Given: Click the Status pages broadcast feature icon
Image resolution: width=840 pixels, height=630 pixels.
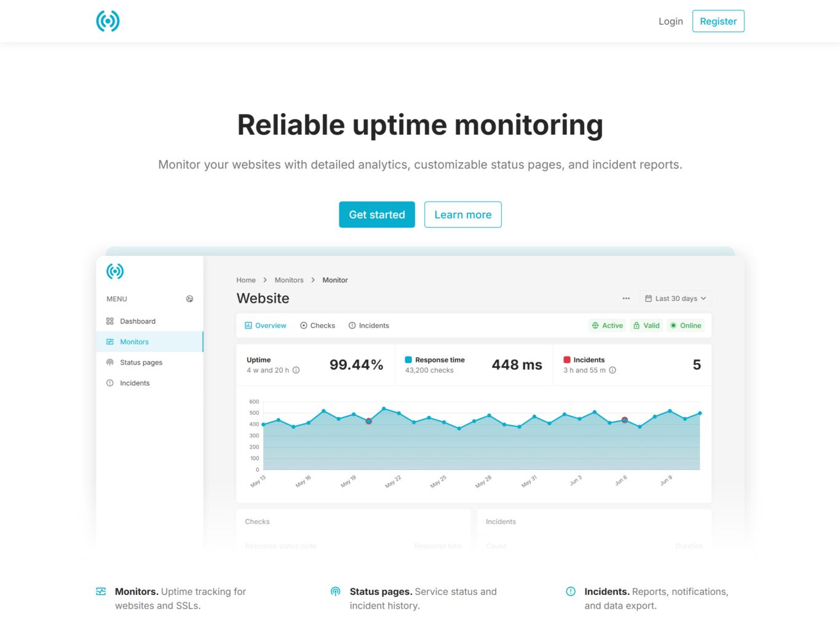Looking at the screenshot, I should 336,592.
